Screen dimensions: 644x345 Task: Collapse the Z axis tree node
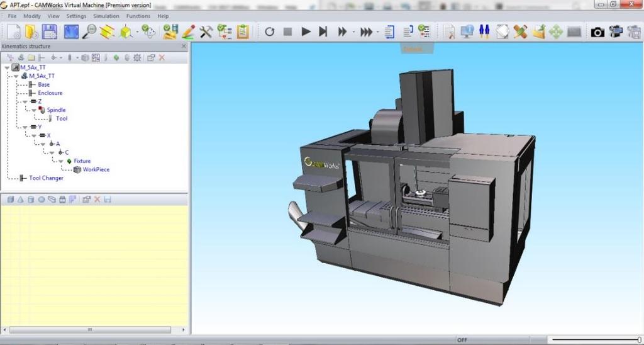(x=25, y=101)
